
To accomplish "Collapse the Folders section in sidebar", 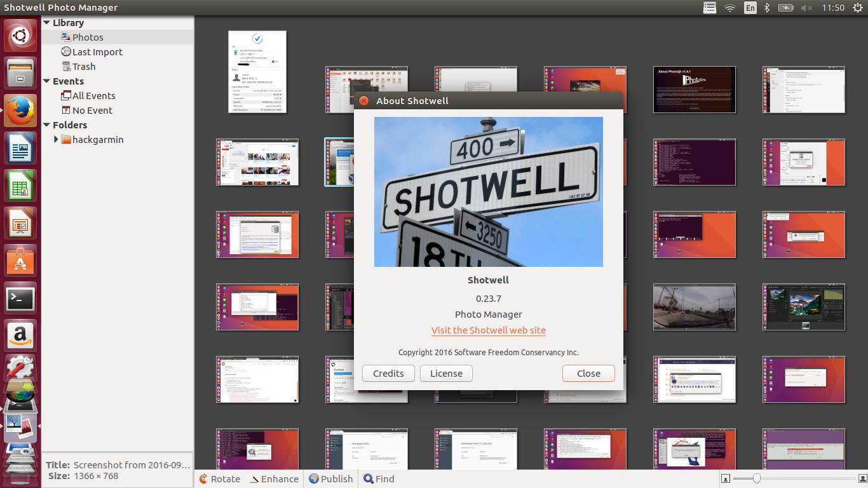I will [47, 125].
